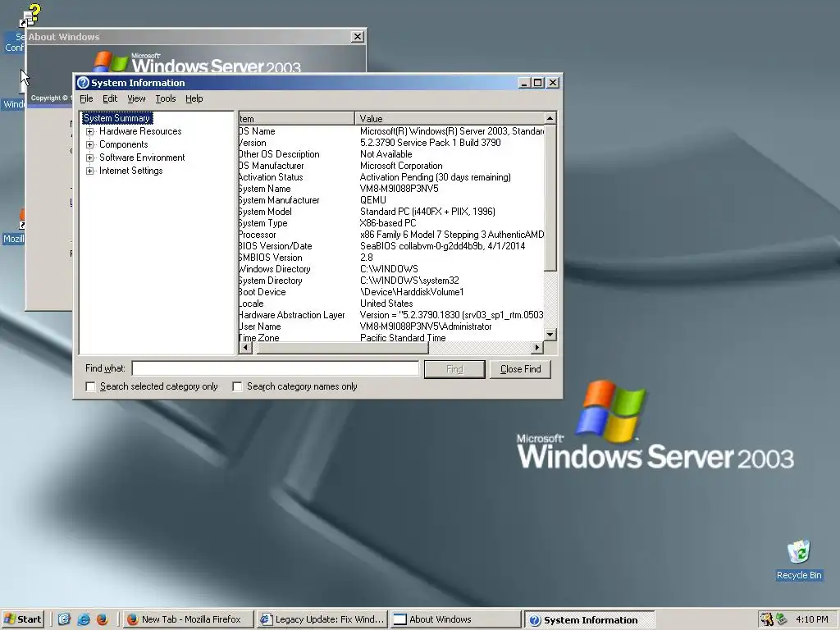This screenshot has width=840, height=630.
Task: Click the Find button
Action: (454, 369)
